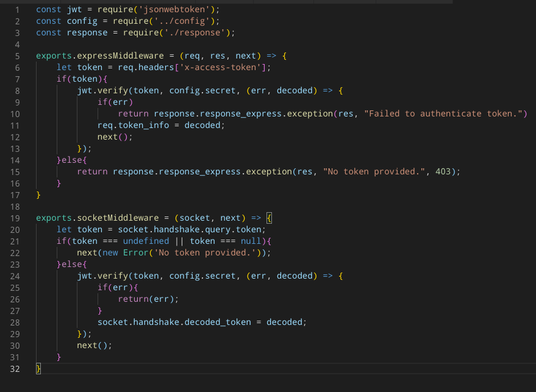This screenshot has height=392, width=536.
Task: Click req.token_info on line 11
Action: point(134,126)
